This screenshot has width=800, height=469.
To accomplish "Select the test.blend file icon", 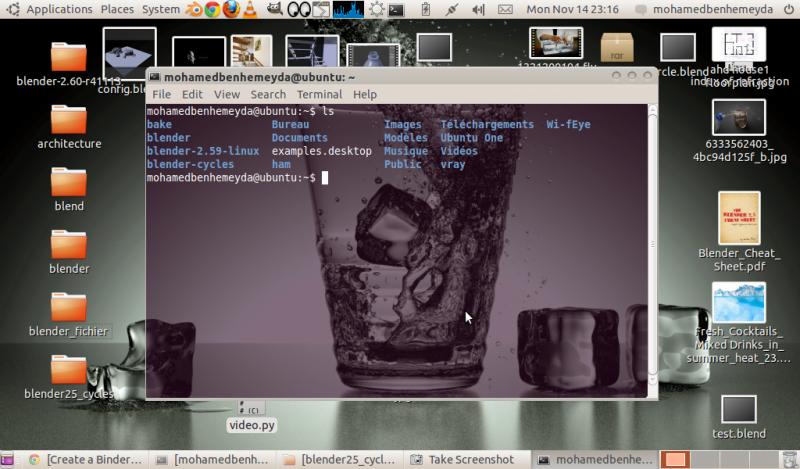I will pos(738,410).
